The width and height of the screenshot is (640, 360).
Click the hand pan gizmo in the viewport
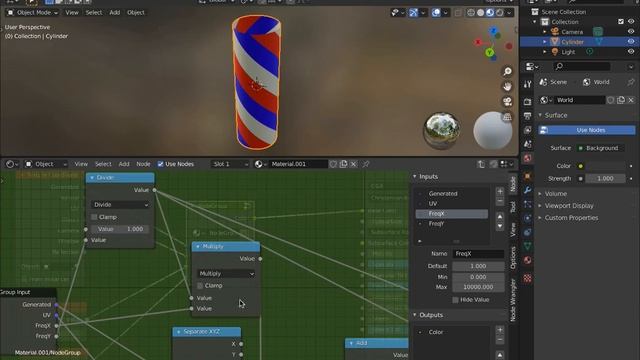coord(507,87)
